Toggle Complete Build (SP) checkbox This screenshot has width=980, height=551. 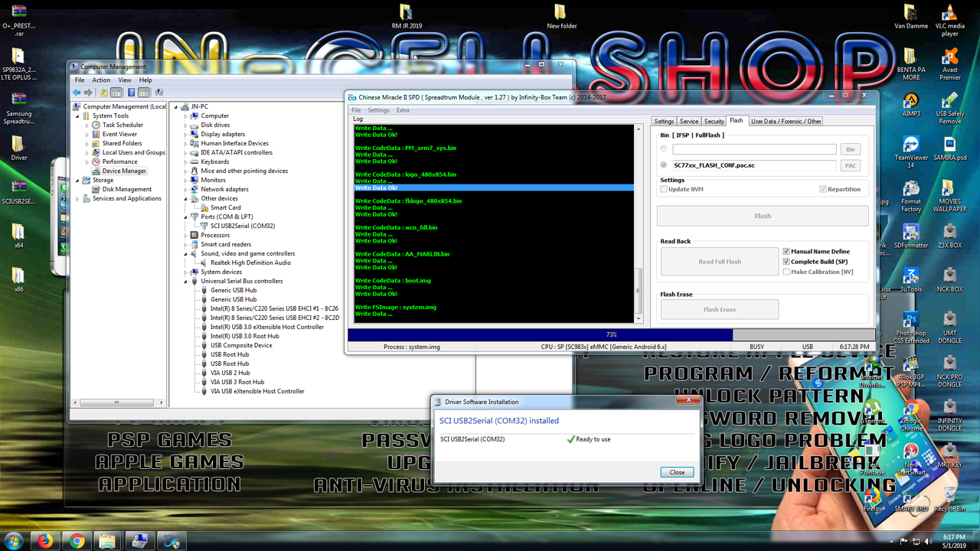click(786, 262)
